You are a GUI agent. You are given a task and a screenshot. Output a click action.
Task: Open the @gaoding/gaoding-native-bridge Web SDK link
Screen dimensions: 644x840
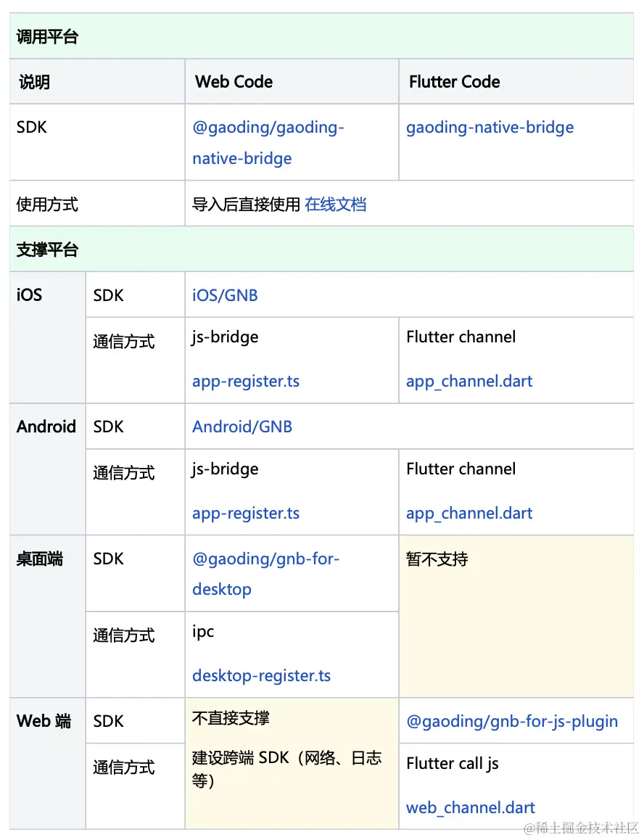click(x=268, y=142)
